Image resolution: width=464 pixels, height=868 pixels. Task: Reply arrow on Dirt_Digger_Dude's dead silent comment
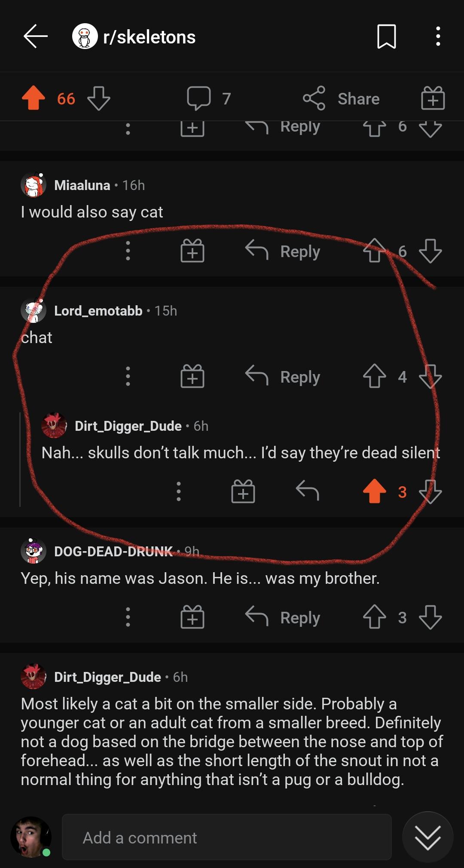pos(308,491)
